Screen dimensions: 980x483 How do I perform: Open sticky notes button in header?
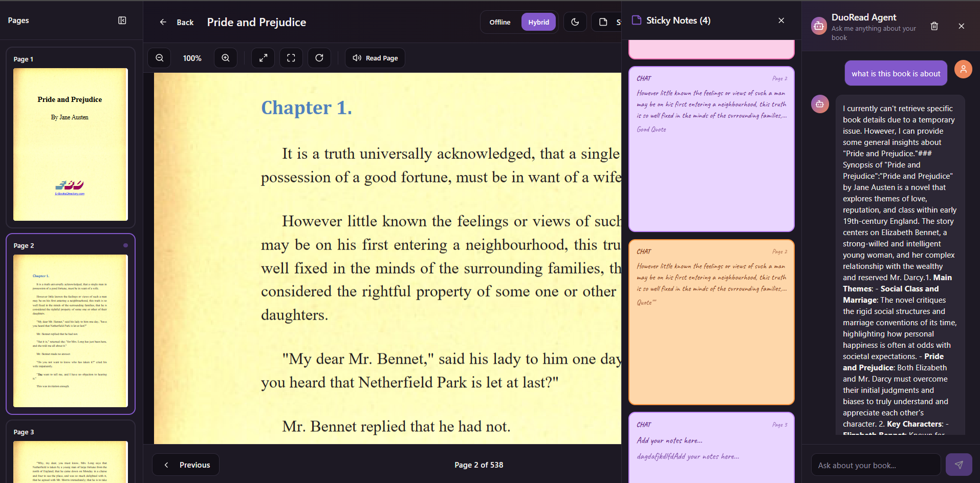[x=607, y=22]
